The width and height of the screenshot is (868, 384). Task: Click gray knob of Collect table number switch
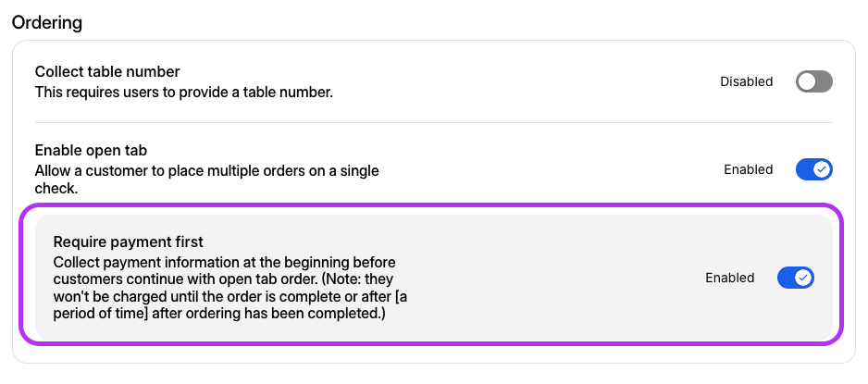[x=807, y=81]
